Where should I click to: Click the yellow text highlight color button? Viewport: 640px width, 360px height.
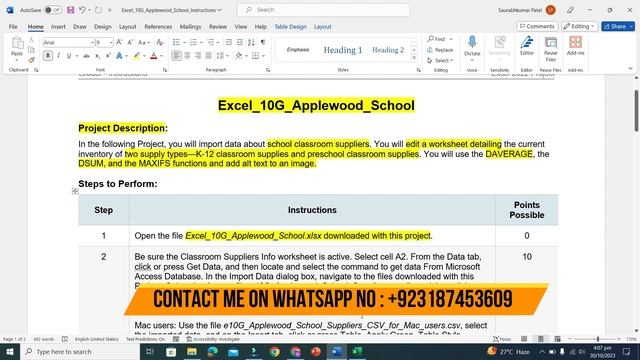point(136,56)
